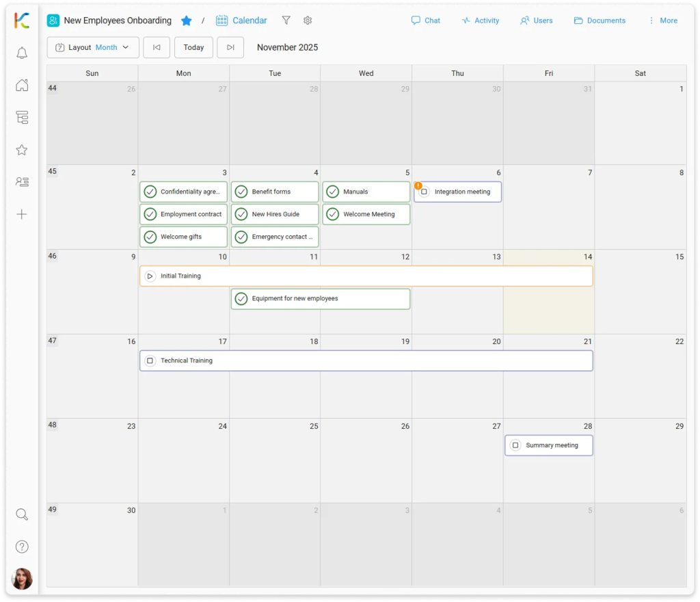Click the filter funnel icon
The image size is (700, 602).
pyautogui.click(x=286, y=21)
